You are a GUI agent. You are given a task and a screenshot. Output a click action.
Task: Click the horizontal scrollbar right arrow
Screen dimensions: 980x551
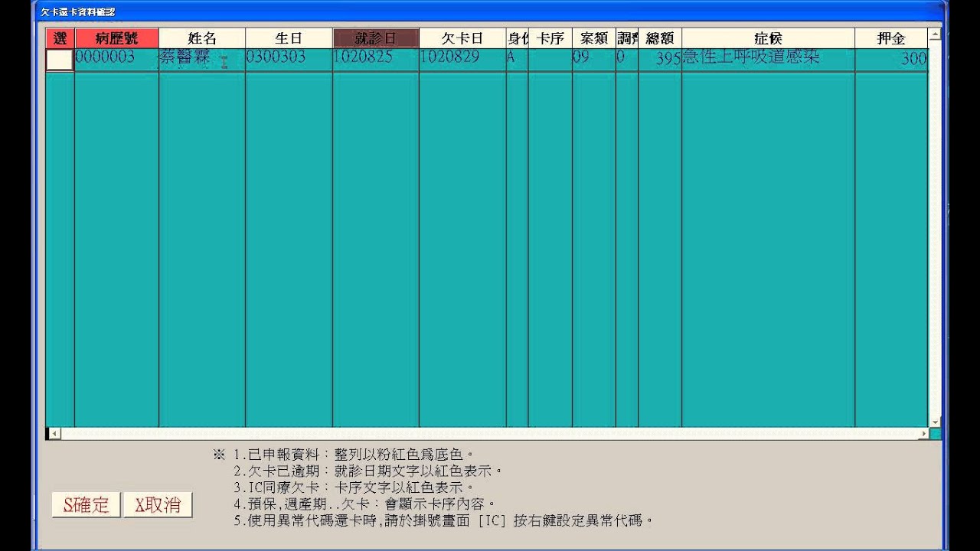(923, 433)
